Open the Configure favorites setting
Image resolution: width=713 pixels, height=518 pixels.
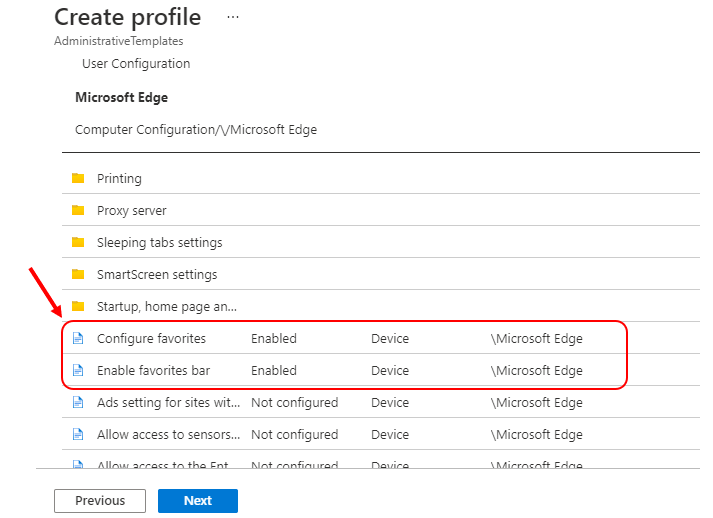click(x=151, y=339)
